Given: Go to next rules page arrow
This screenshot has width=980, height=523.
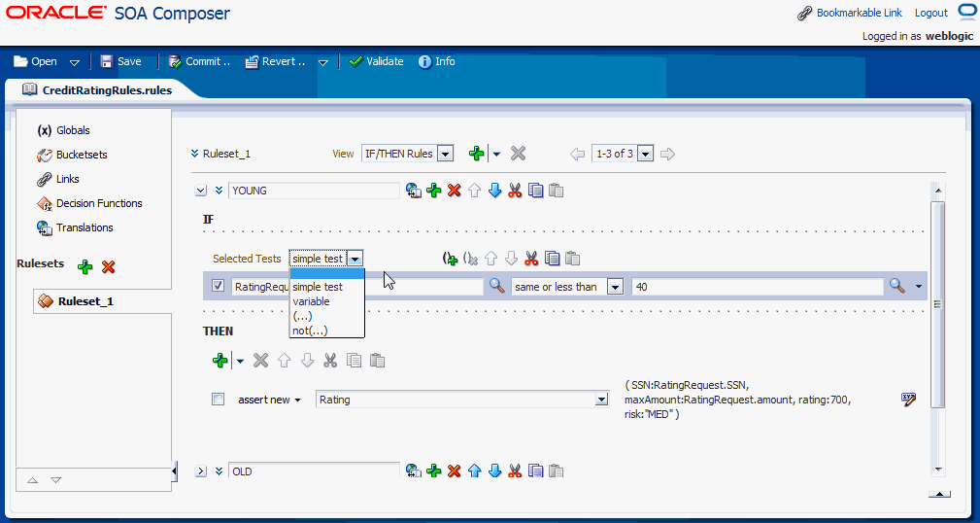Looking at the screenshot, I should tap(667, 154).
